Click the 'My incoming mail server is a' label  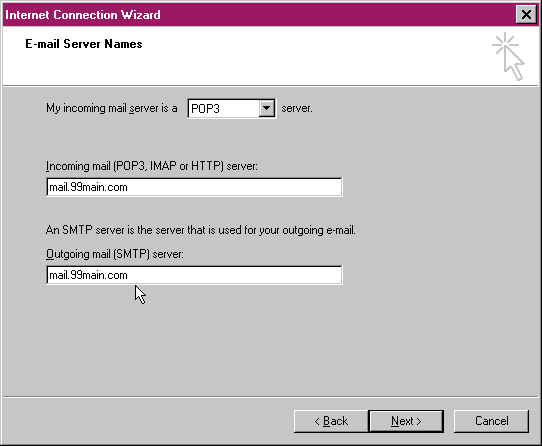click(112, 108)
